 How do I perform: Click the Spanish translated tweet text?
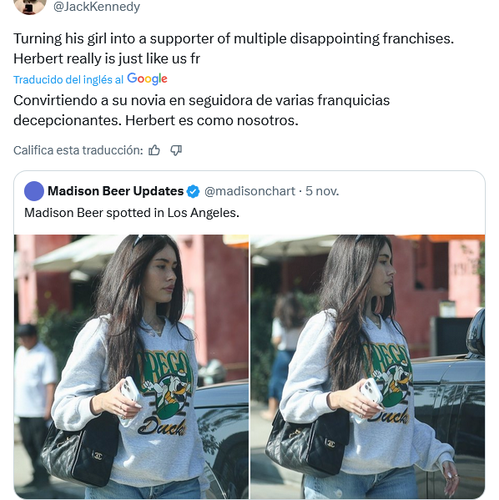[201, 110]
